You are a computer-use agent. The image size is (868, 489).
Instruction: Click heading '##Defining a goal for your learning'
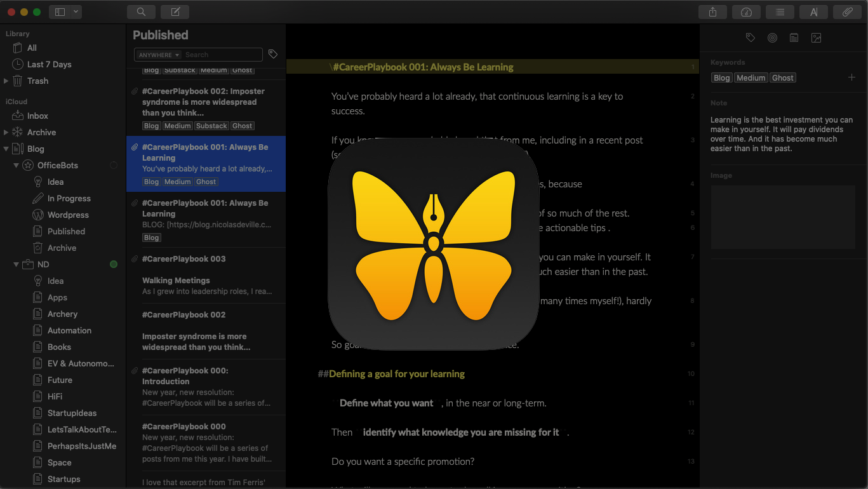pos(391,373)
